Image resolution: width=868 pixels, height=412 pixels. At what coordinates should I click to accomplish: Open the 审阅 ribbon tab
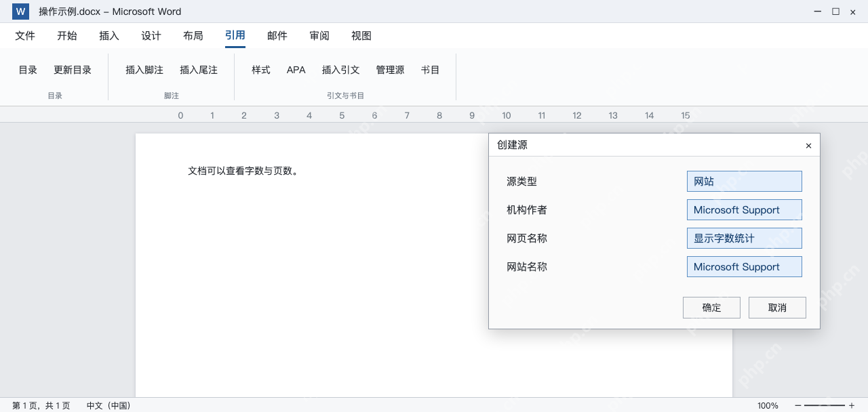click(x=319, y=36)
